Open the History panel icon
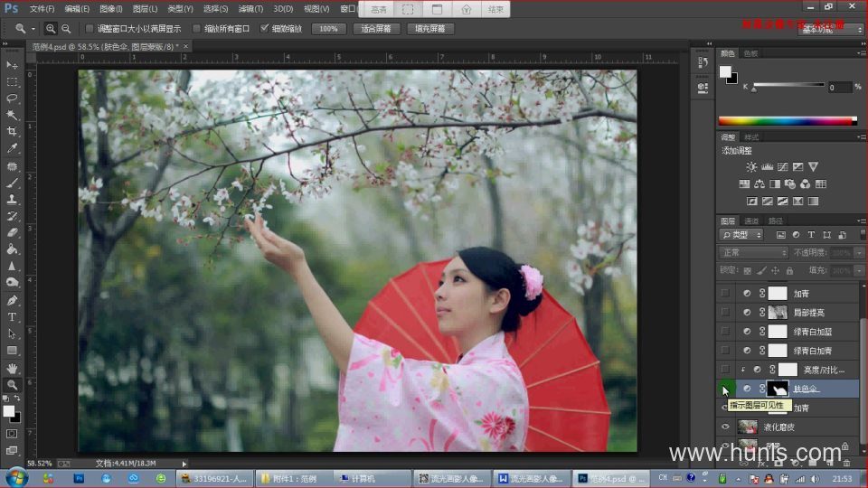This screenshot has width=868, height=488. (x=703, y=62)
